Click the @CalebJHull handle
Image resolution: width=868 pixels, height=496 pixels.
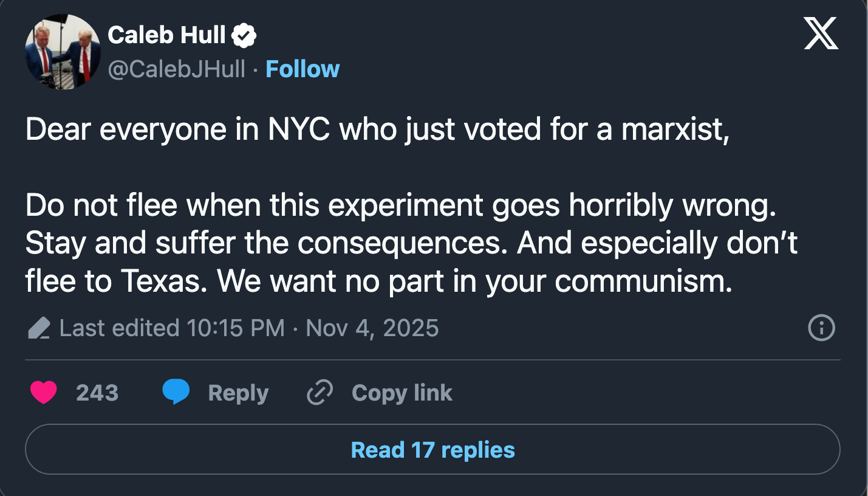177,69
